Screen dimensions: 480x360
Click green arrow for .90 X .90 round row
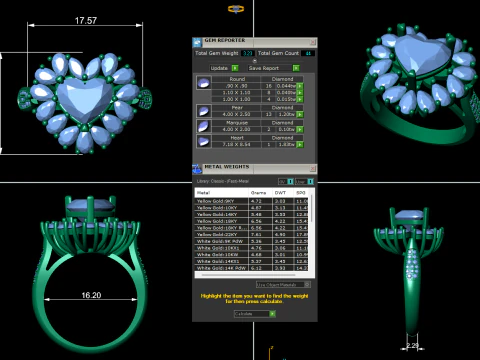pyautogui.click(x=300, y=86)
